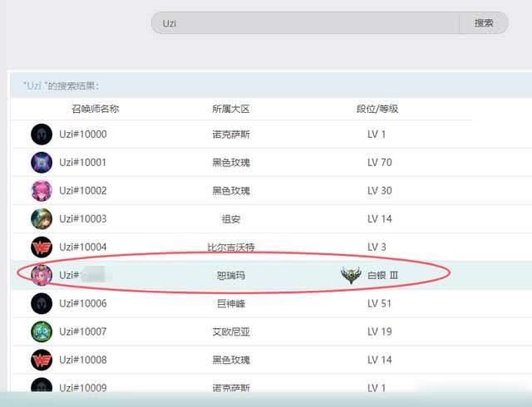Select the LV 51 level of Uzi#10006

click(382, 304)
